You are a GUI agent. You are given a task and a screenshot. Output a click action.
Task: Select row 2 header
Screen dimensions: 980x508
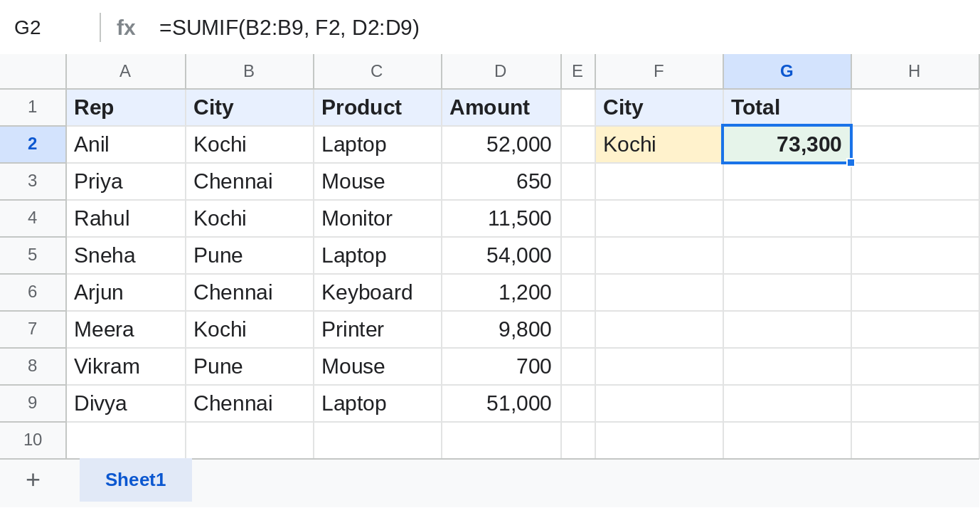[x=33, y=144]
